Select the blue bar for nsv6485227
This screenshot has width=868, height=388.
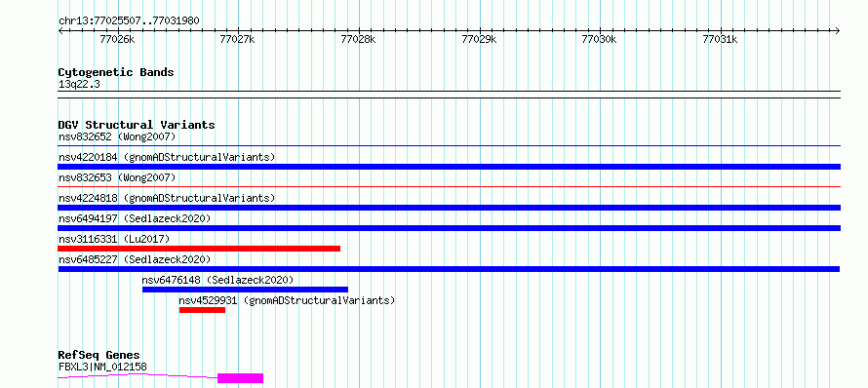tap(449, 269)
